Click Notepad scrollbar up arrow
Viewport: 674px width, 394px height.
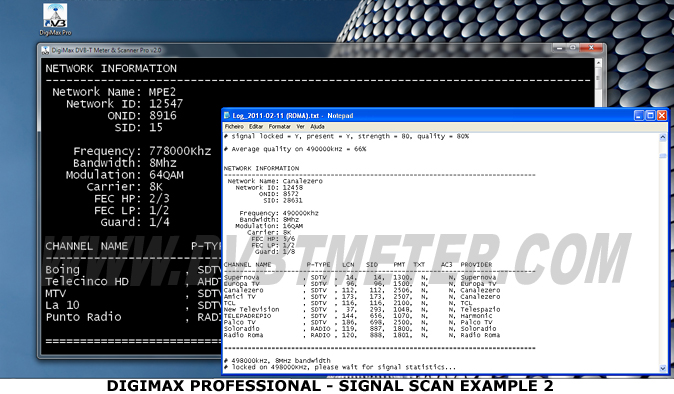[x=662, y=137]
